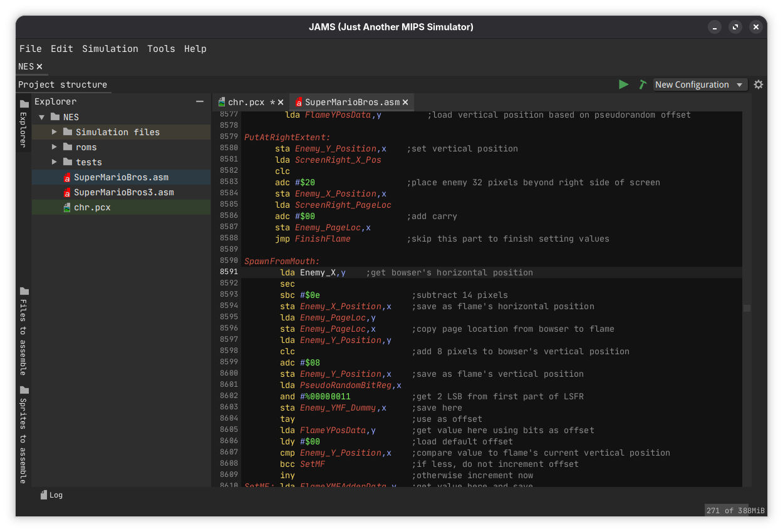Open the Simulation menu
This screenshot has width=783, height=532.
click(110, 48)
